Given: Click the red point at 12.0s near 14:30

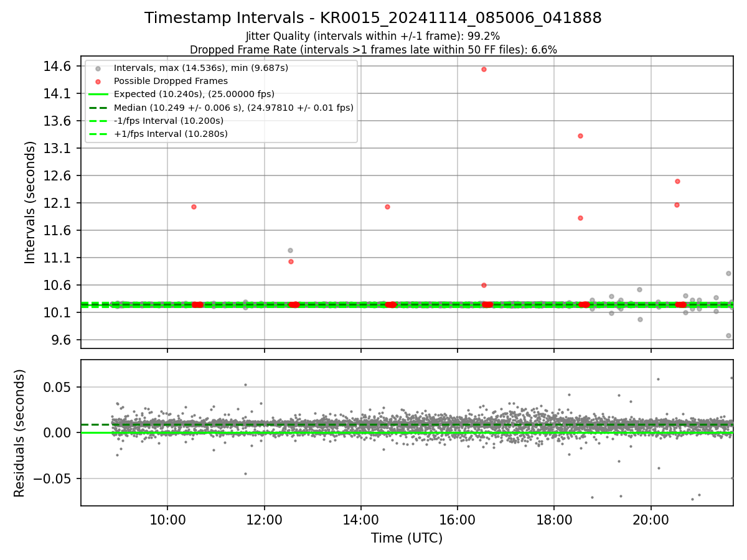Looking at the screenshot, I should tap(387, 207).
